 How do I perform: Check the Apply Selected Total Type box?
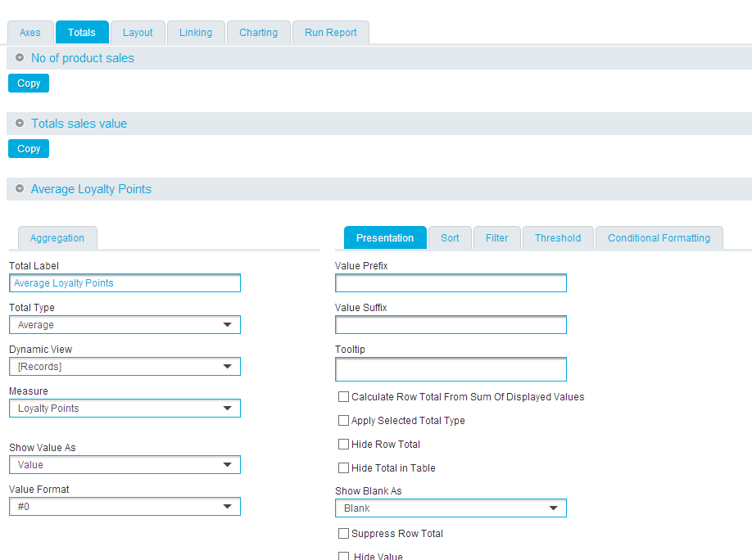(343, 421)
